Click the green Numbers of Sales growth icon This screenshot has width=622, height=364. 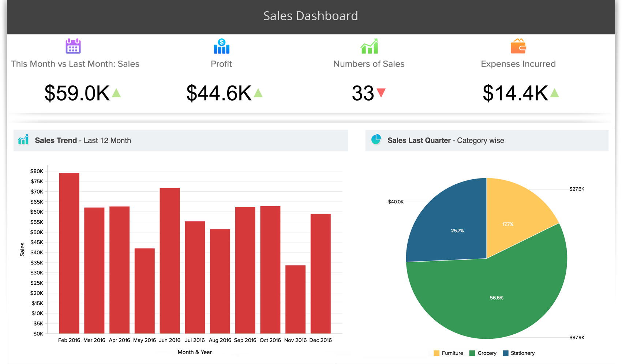click(x=369, y=46)
